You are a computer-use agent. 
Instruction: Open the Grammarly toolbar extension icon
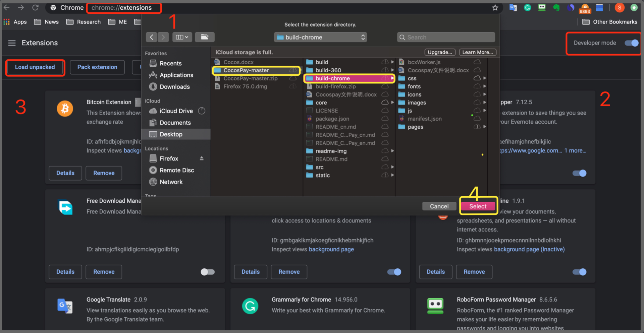pyautogui.click(x=528, y=7)
